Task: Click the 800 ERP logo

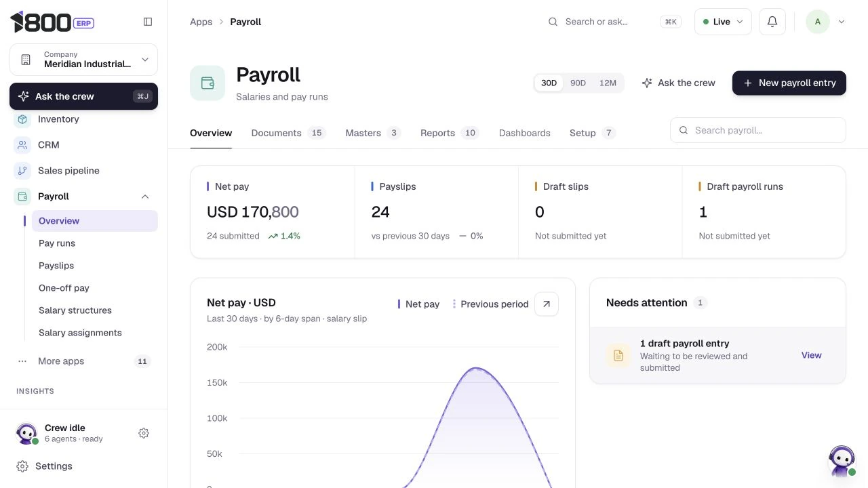Action: (x=52, y=22)
